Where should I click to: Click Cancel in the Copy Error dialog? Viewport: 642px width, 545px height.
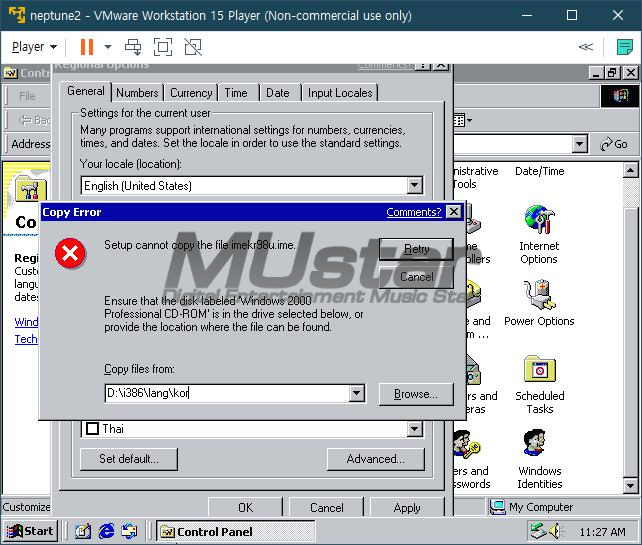point(416,277)
